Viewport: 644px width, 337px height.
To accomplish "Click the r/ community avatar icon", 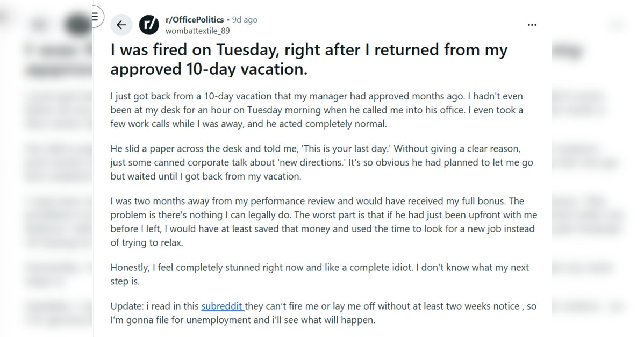I will (149, 25).
